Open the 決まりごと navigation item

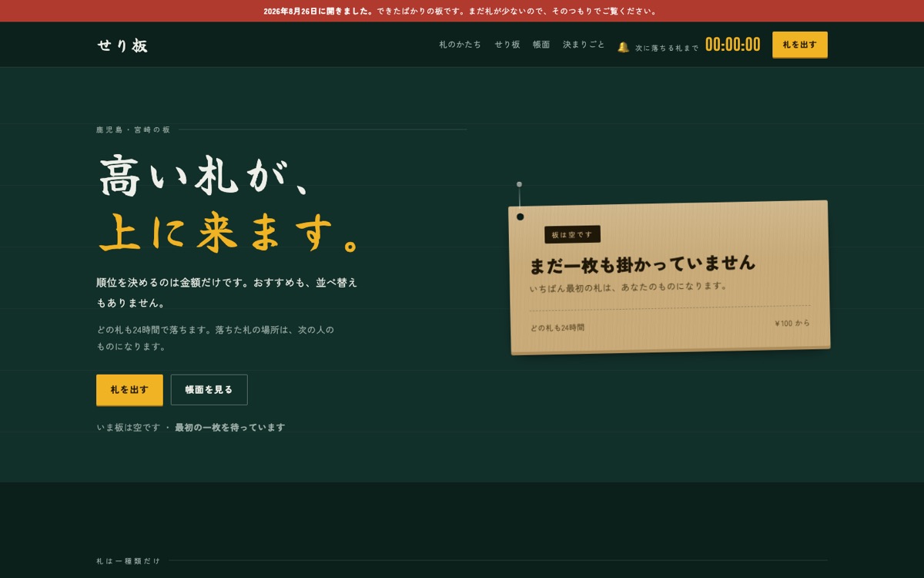pyautogui.click(x=584, y=45)
